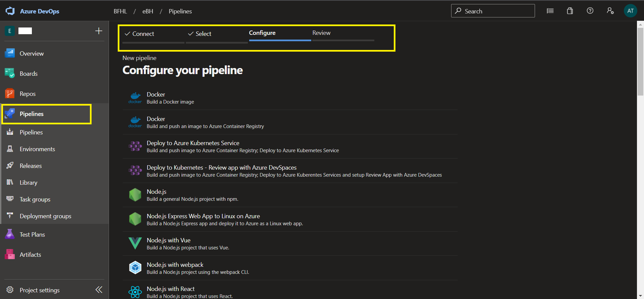Click the eBH breadcrumb link

tap(148, 11)
